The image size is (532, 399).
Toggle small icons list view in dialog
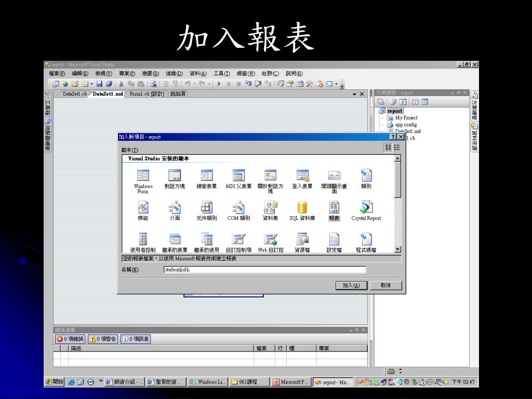pyautogui.click(x=397, y=147)
